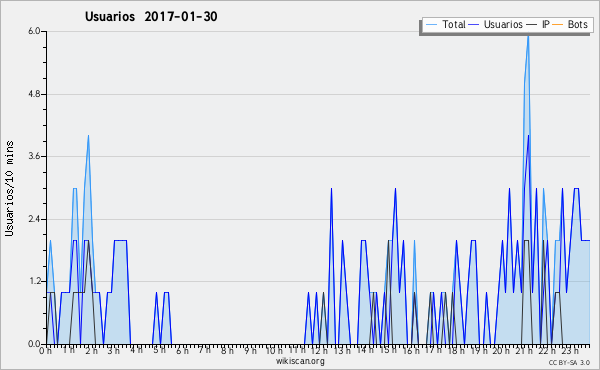Click the 0.0 y-axis label
The height and width of the screenshot is (370, 600).
[x=34, y=344]
